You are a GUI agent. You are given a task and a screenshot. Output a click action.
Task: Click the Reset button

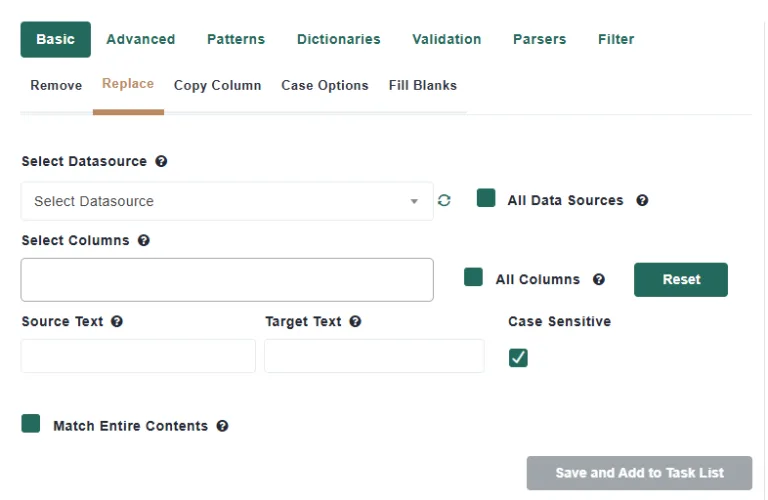681,280
